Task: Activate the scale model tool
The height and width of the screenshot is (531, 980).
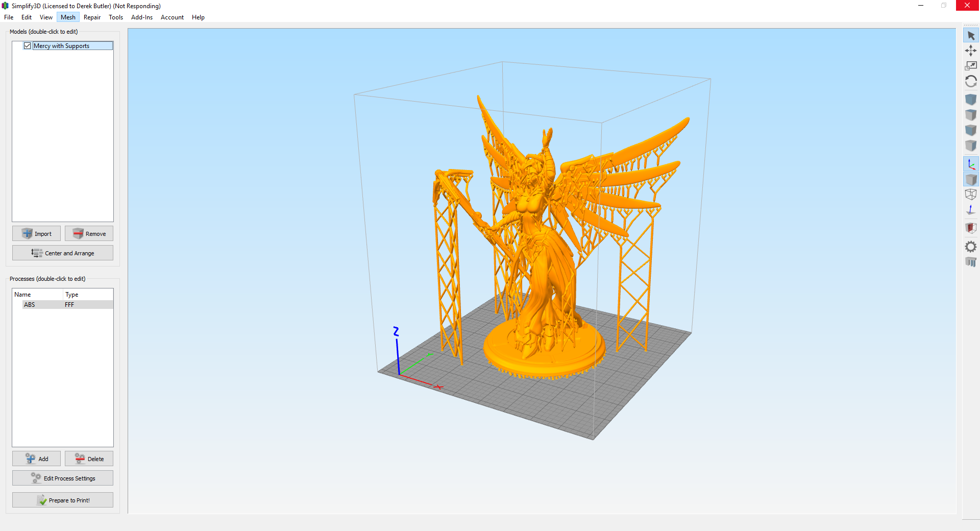Action: coord(971,66)
